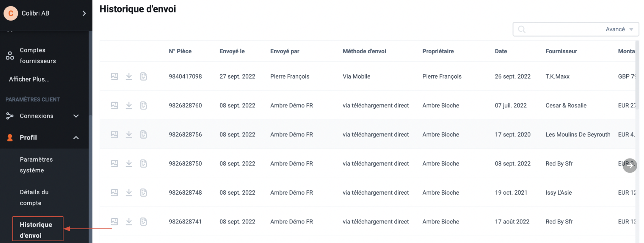Image resolution: width=644 pixels, height=243 pixels.
Task: Click Afficher Plus... link
Action: tap(29, 79)
